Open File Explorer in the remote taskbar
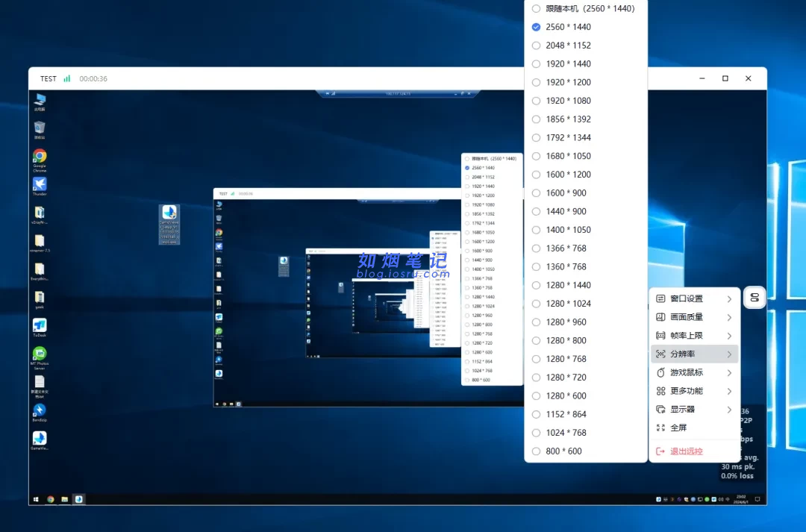The height and width of the screenshot is (532, 806). 65,499
